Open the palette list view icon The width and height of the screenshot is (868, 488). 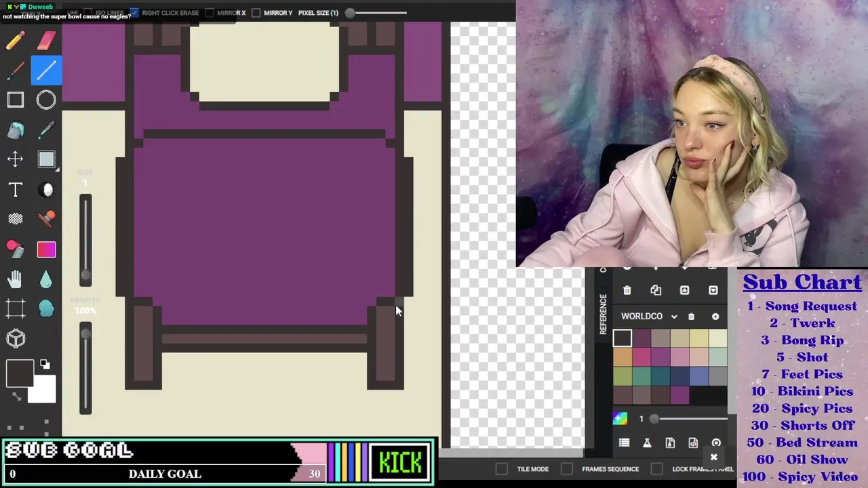(625, 443)
